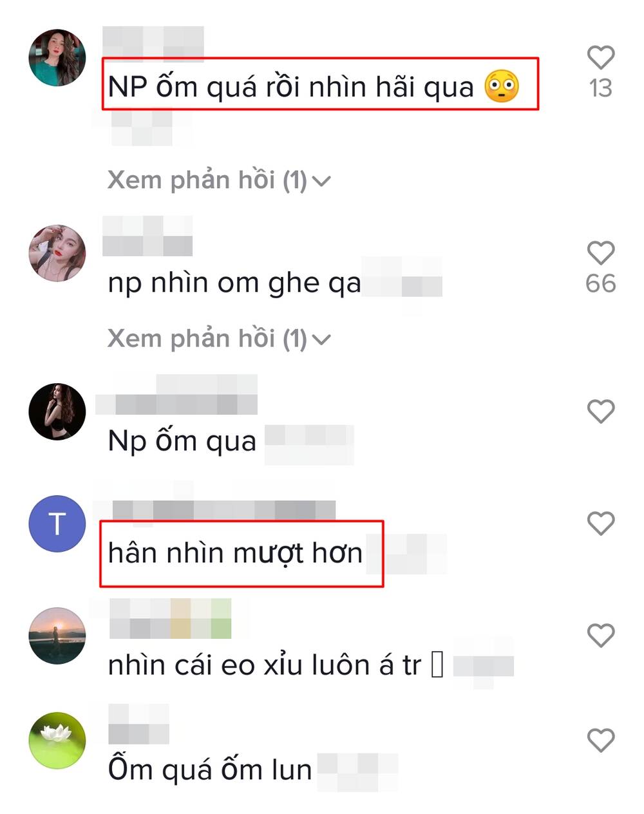Tap the 'nhìn cái eo xỉu luôn á tr' comment
Viewport: 644px width, 814px height.
click(x=276, y=665)
